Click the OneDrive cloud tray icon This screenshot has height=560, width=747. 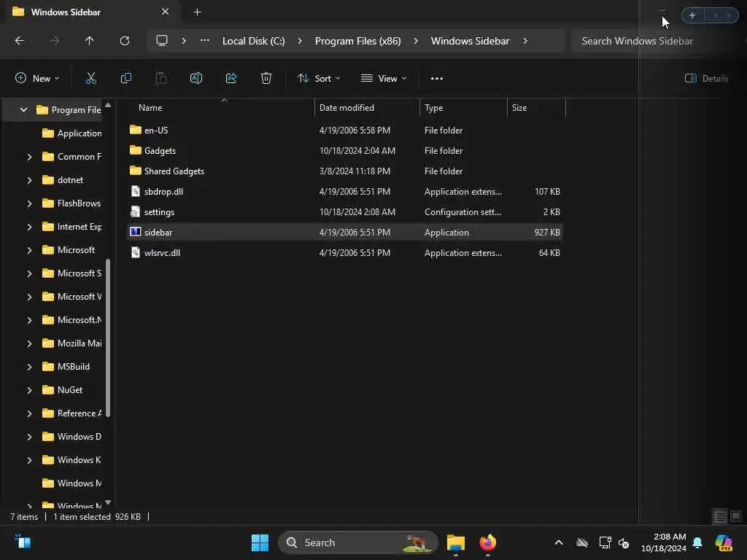582,542
